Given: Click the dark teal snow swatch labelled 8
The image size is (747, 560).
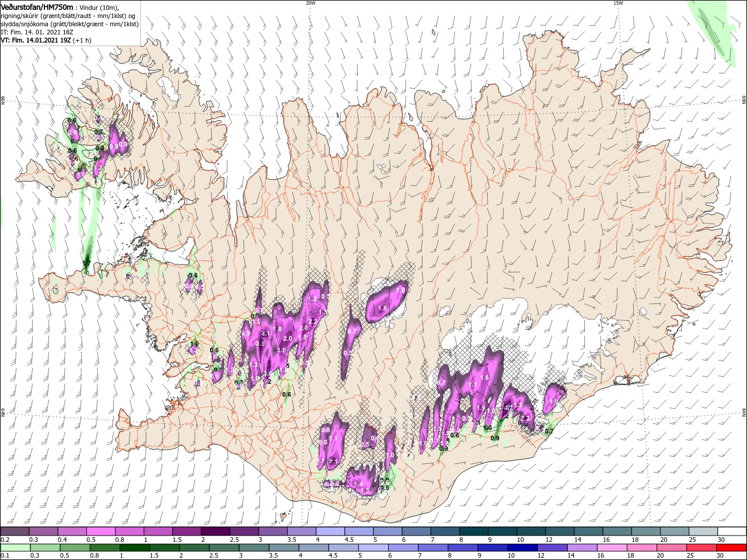Looking at the screenshot, I should click(x=474, y=531).
